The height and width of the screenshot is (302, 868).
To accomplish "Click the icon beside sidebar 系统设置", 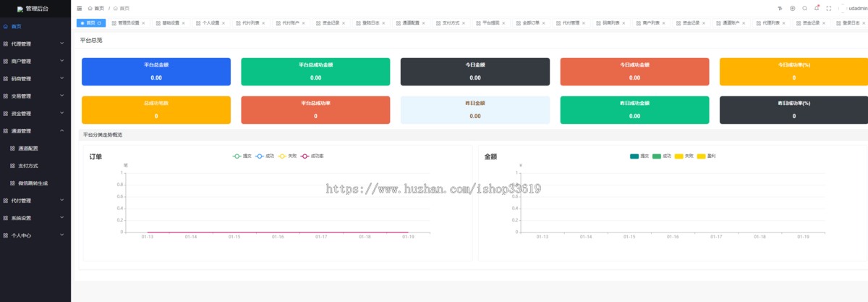I will coord(6,217).
